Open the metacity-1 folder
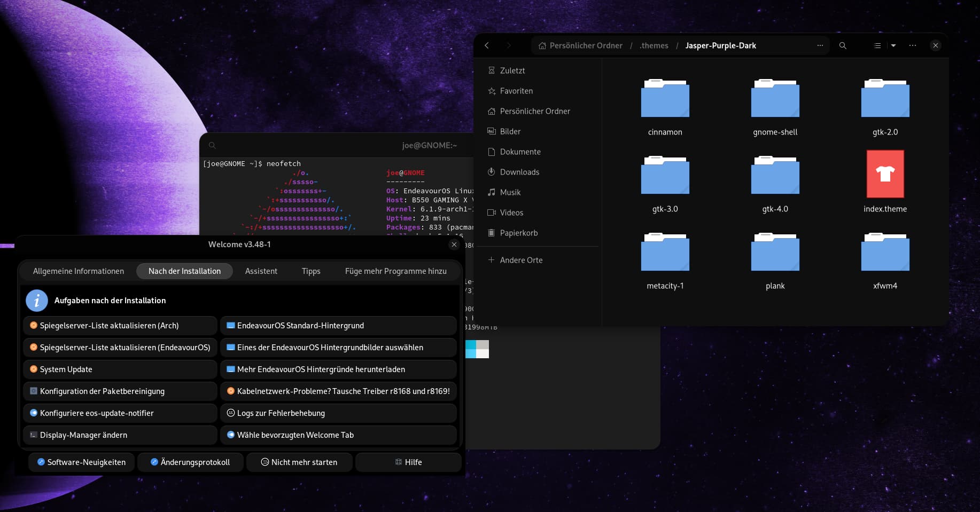Screen dimensions: 980x512 pos(665,262)
